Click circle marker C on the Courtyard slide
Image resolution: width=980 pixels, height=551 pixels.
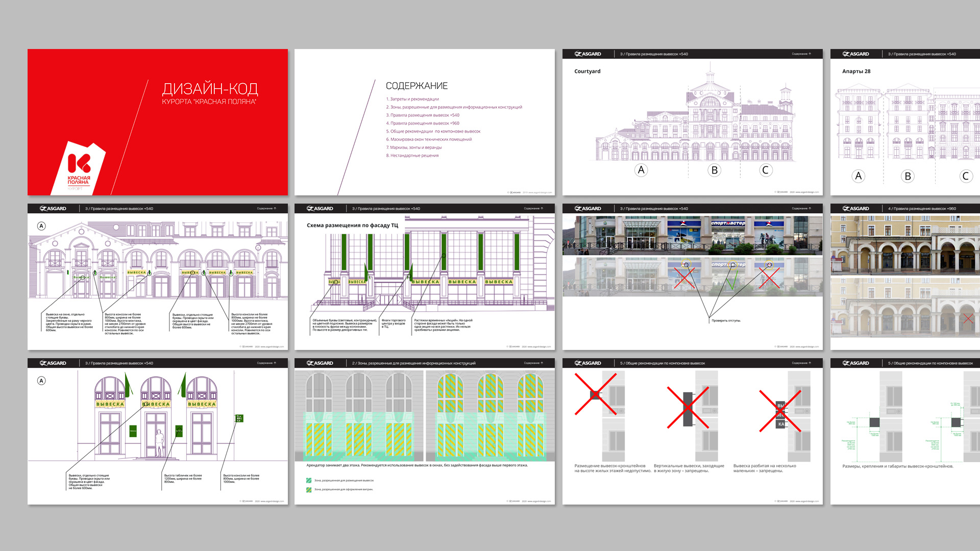click(765, 170)
